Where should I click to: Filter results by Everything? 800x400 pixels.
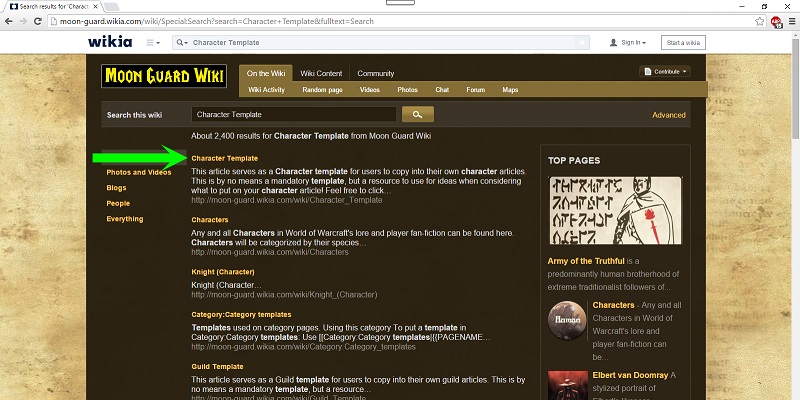click(x=125, y=219)
